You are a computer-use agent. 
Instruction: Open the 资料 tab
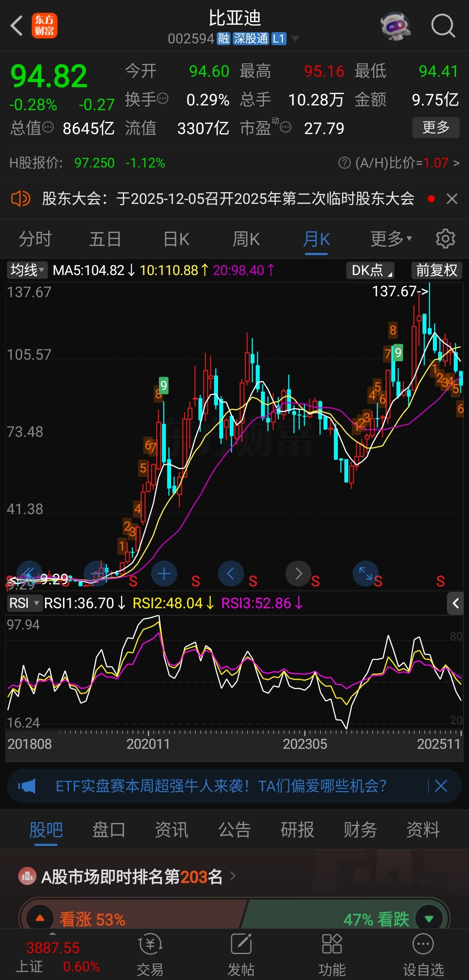423,830
